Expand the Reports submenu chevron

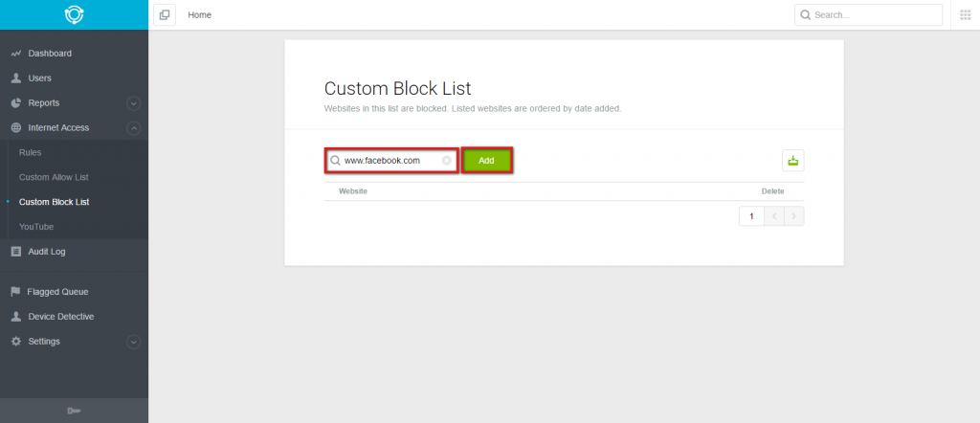pos(133,103)
